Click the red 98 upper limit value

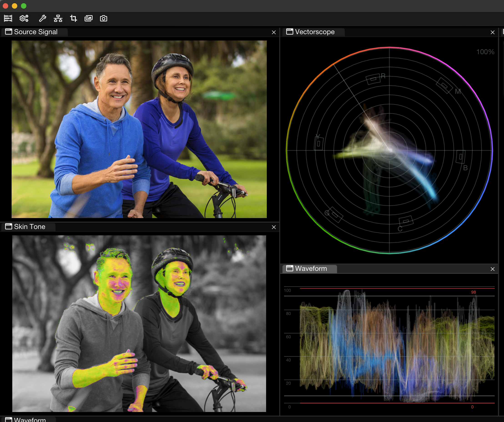pyautogui.click(x=474, y=292)
